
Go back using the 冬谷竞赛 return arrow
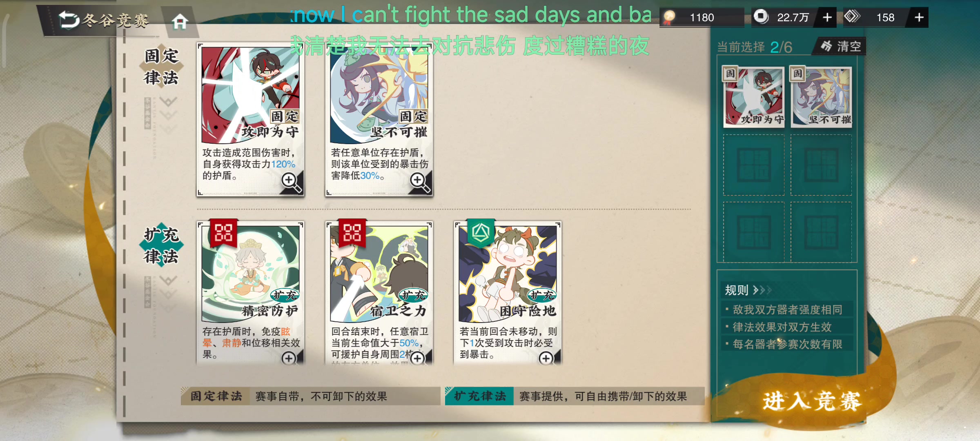coord(69,20)
